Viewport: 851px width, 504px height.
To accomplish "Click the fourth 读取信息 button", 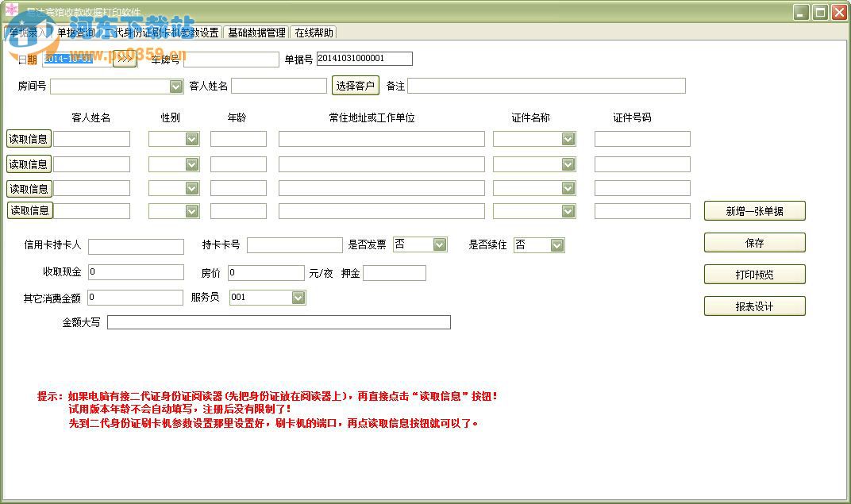I will coord(29,211).
